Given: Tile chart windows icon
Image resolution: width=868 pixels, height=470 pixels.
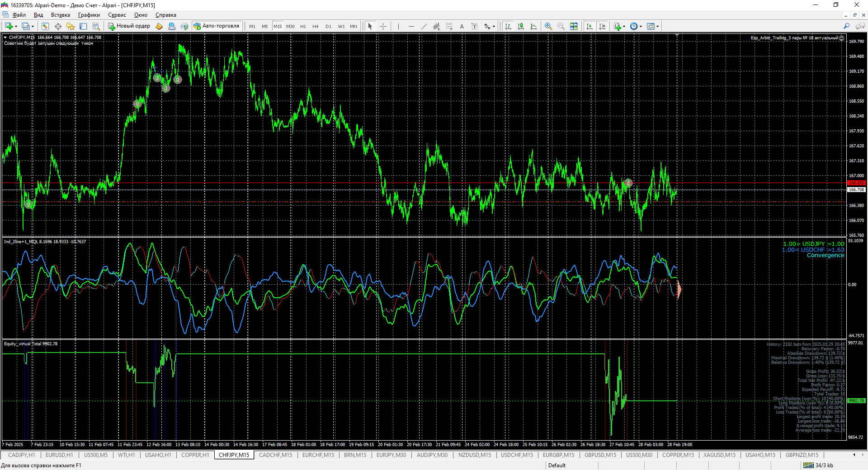Looking at the screenshot, I should click(x=574, y=26).
